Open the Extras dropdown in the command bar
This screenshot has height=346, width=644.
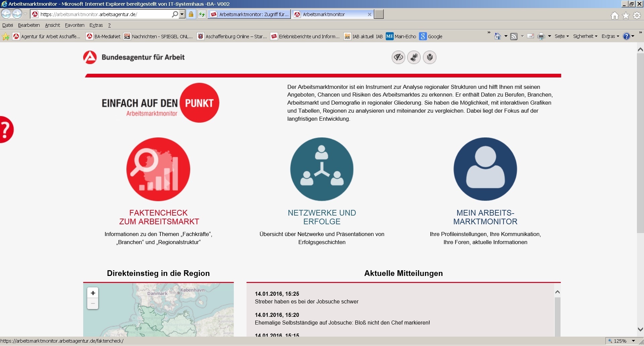pyautogui.click(x=610, y=36)
